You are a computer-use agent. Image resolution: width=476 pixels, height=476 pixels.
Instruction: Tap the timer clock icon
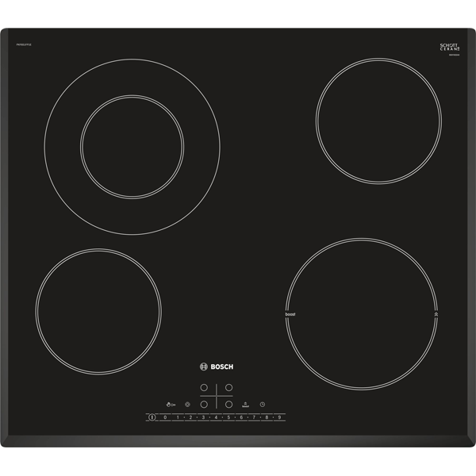262,403
